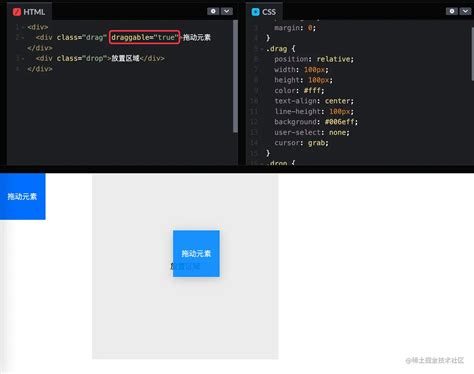
Task: Click the draggable="true" attribute text
Action: [x=144, y=37]
